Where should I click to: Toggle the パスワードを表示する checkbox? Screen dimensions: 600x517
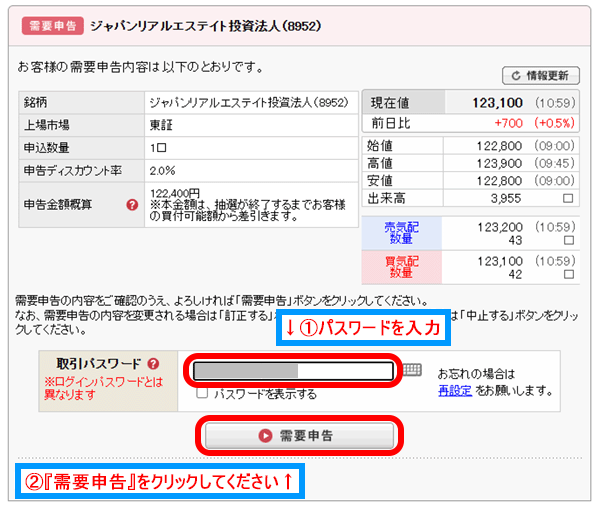point(202,393)
